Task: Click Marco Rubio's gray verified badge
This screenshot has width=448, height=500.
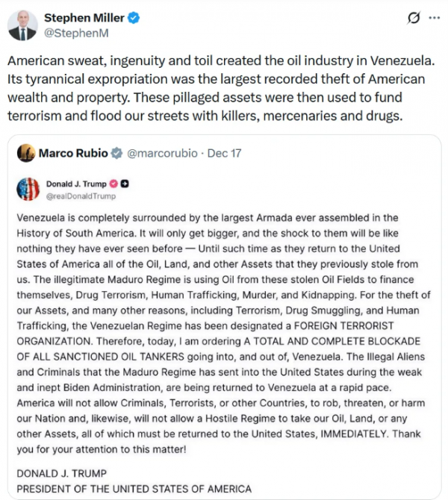Action: [x=117, y=153]
